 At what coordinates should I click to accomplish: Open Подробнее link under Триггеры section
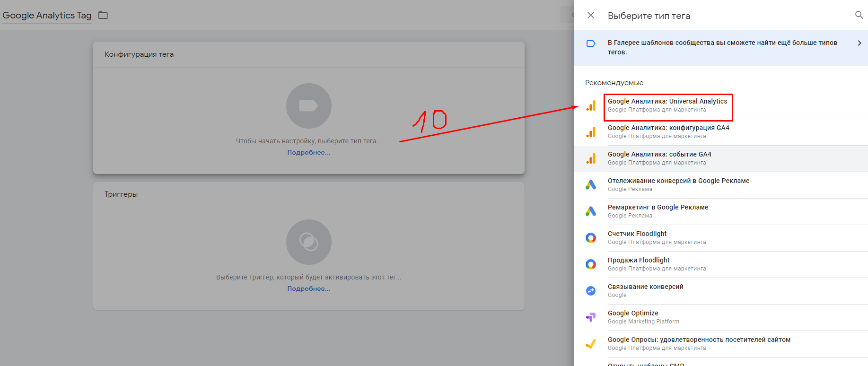point(308,288)
